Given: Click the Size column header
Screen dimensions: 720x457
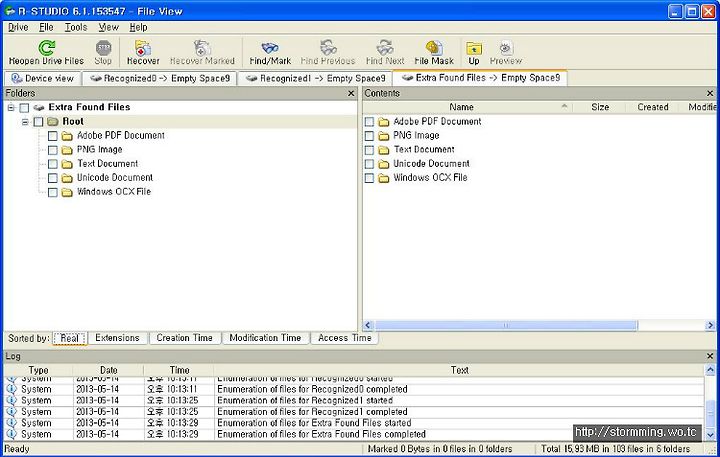Looking at the screenshot, I should tap(600, 107).
